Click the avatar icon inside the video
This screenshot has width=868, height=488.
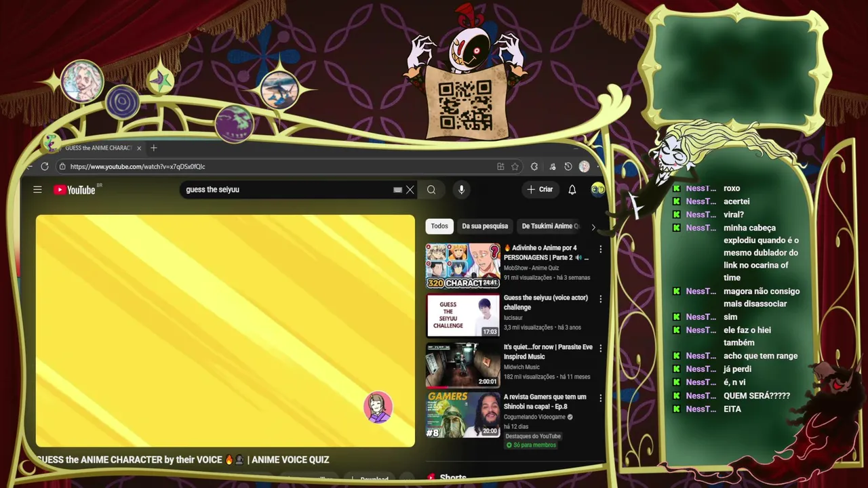[x=378, y=407]
